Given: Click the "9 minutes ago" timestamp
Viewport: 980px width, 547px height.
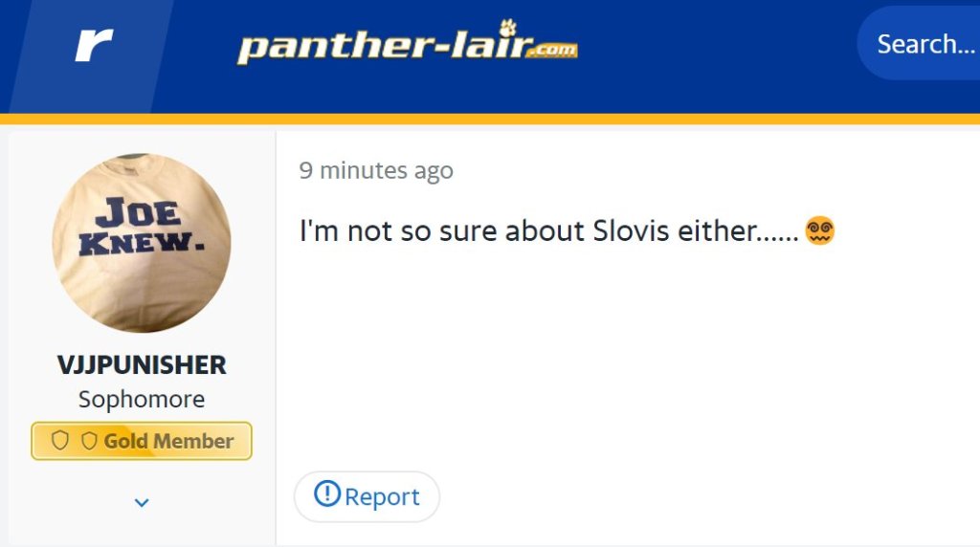Looking at the screenshot, I should [376, 170].
